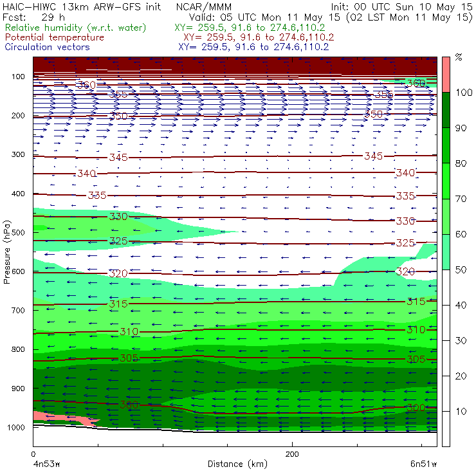Click the '0' distance tick label
Viewport: 476px width, 476px height.
pyautogui.click(x=33, y=454)
